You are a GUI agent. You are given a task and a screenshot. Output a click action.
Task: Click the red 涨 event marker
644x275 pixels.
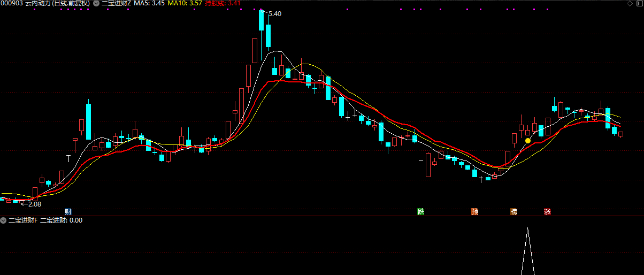(547, 211)
